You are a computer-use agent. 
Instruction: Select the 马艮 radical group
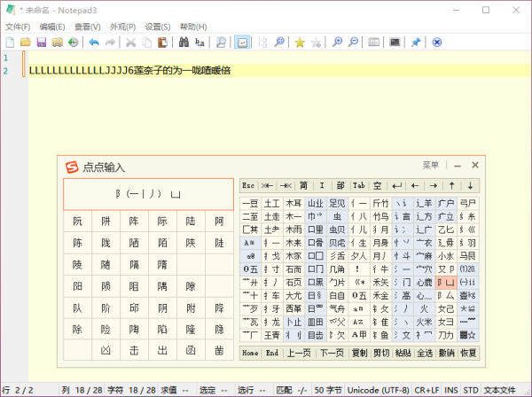[x=467, y=256]
